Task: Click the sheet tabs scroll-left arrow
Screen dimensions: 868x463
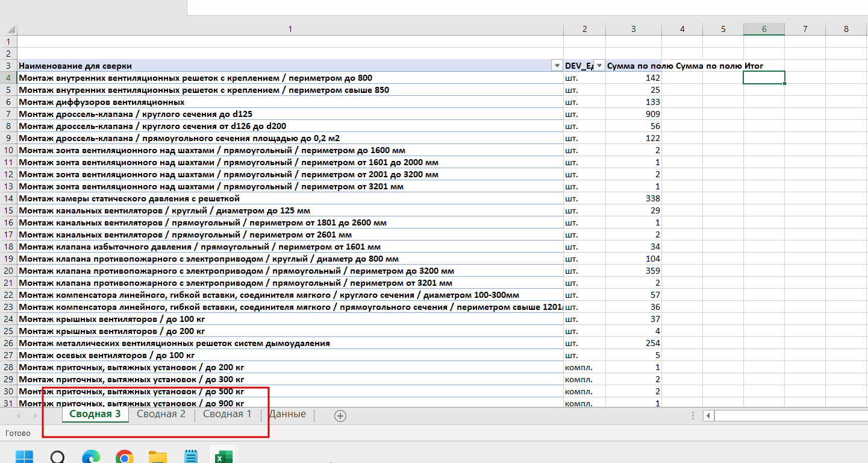Action: click(19, 415)
